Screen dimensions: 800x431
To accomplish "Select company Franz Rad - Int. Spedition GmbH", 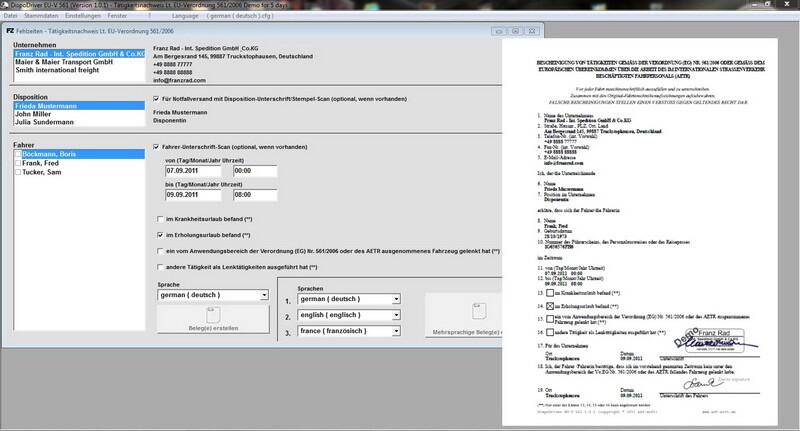I will pos(80,54).
